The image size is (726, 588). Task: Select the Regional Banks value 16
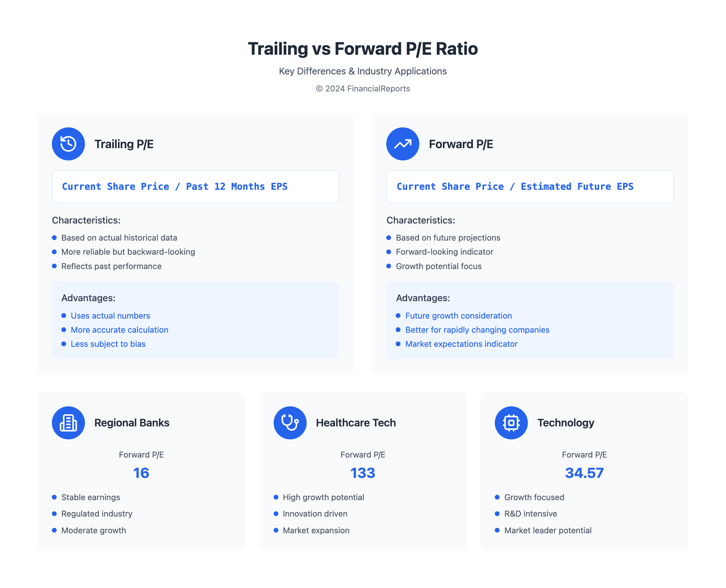tap(141, 473)
